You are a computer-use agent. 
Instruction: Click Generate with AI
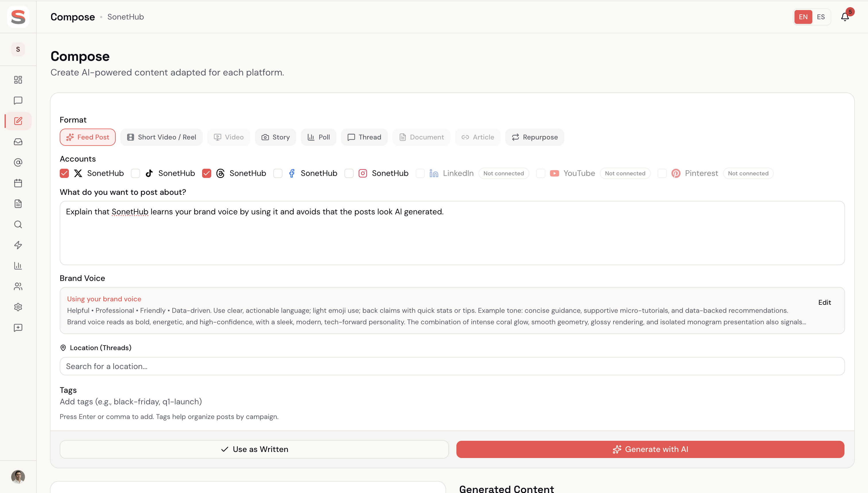[x=650, y=449]
